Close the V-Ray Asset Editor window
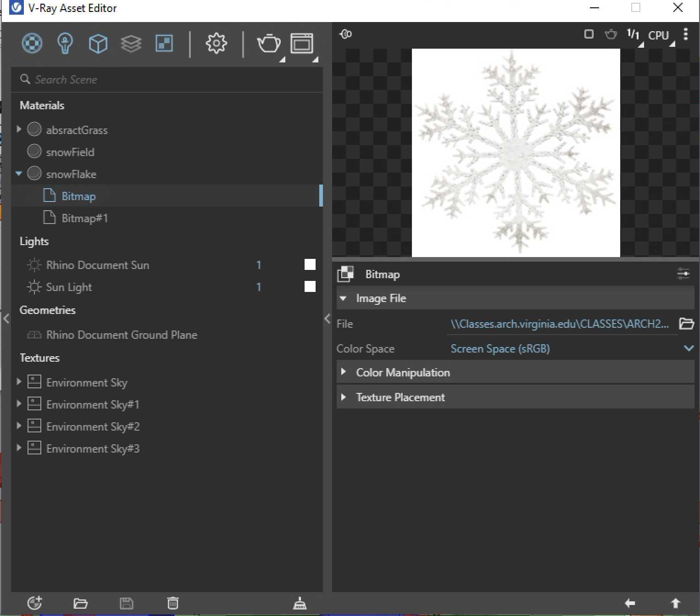This screenshot has height=616, width=700. [x=678, y=8]
